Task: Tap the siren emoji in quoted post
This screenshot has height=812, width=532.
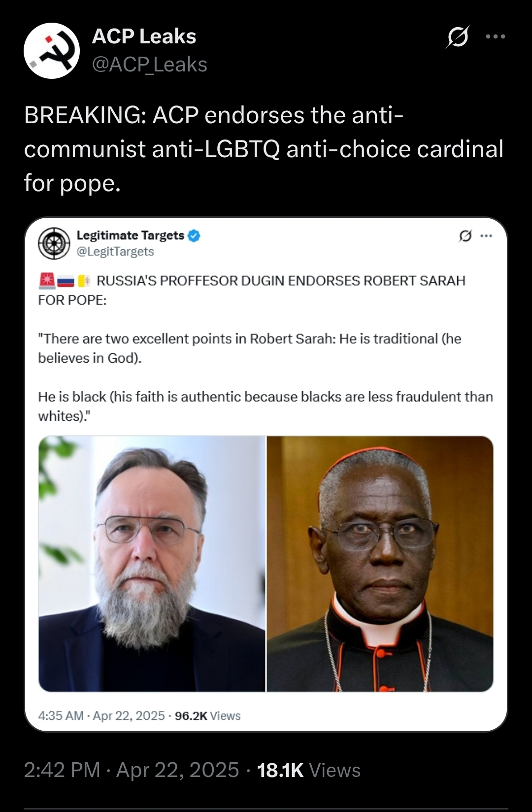Action: 47,281
